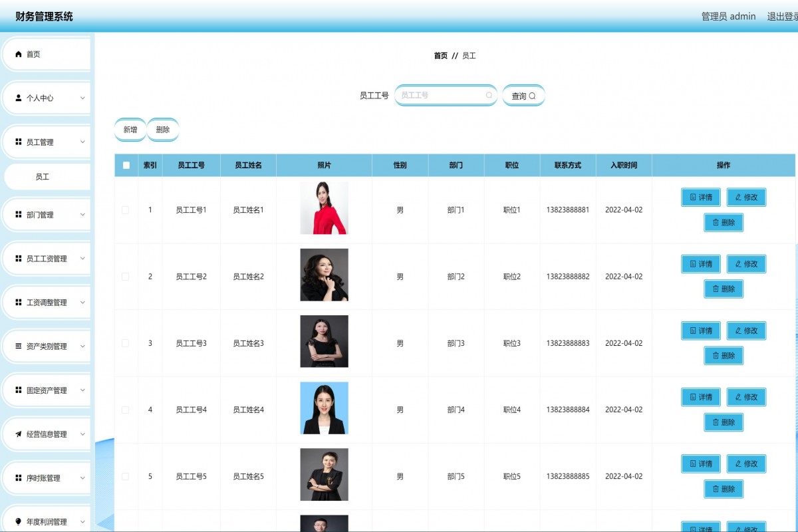Click 退出登录 to log out

(782, 17)
